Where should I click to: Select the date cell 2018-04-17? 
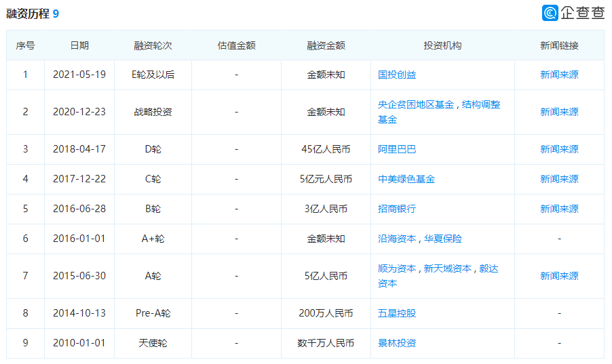pos(79,149)
